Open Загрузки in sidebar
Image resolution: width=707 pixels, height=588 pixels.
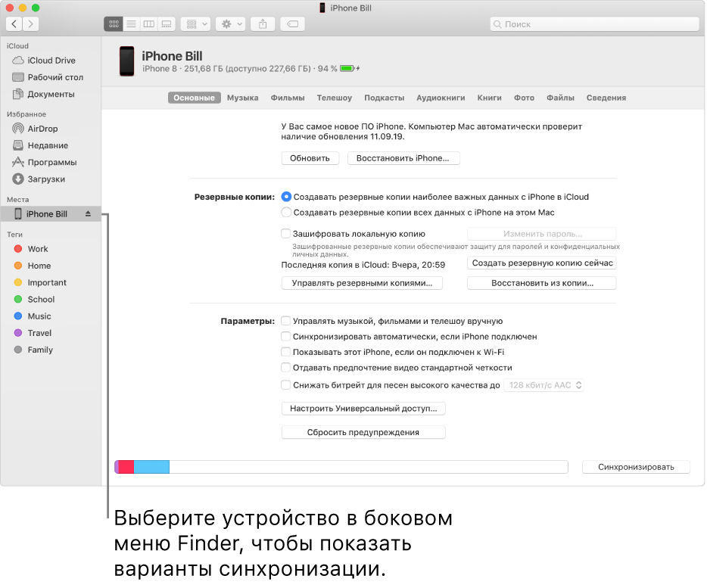pos(51,179)
